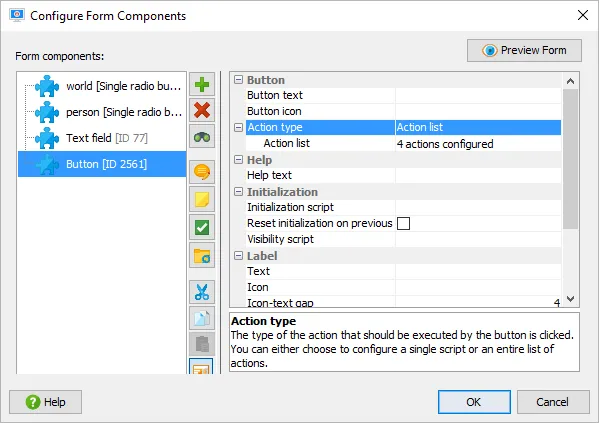The image size is (599, 423).
Task: Click the Label Text value field
Action: click(x=478, y=271)
